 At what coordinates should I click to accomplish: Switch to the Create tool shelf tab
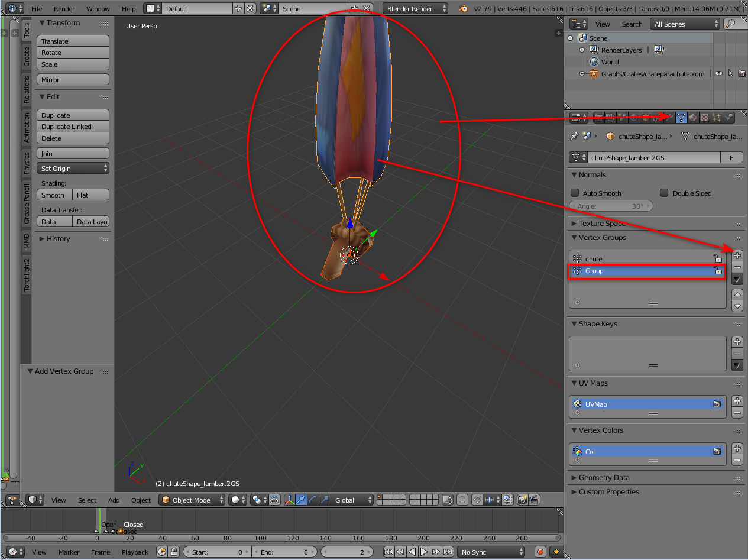coord(27,56)
